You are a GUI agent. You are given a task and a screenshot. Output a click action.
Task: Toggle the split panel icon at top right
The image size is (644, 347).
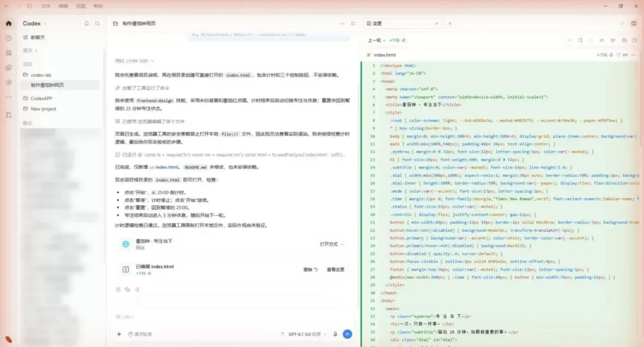coord(634,23)
